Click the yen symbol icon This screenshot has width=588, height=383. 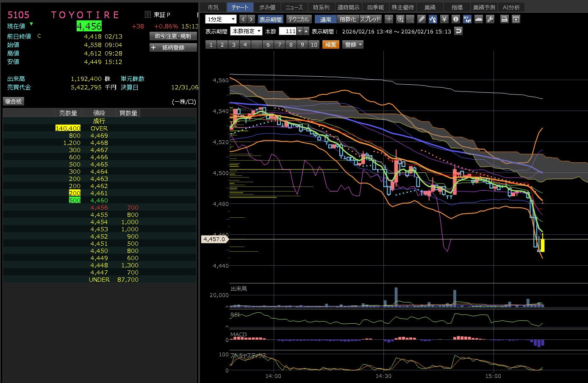(444, 19)
